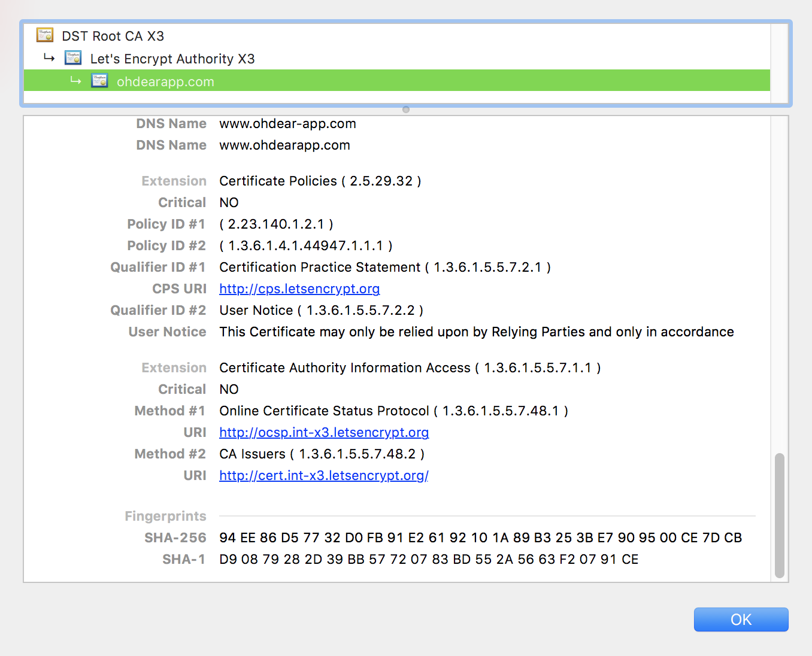Click DNS name www.ohdearapp.com
Image resolution: width=812 pixels, height=656 pixels.
point(284,145)
